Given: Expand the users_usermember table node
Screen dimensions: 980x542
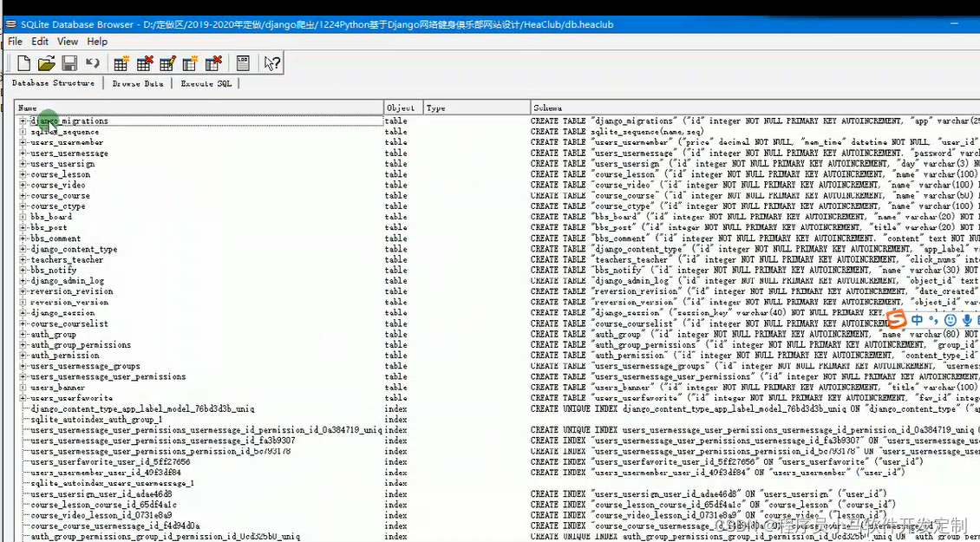Looking at the screenshot, I should (23, 142).
